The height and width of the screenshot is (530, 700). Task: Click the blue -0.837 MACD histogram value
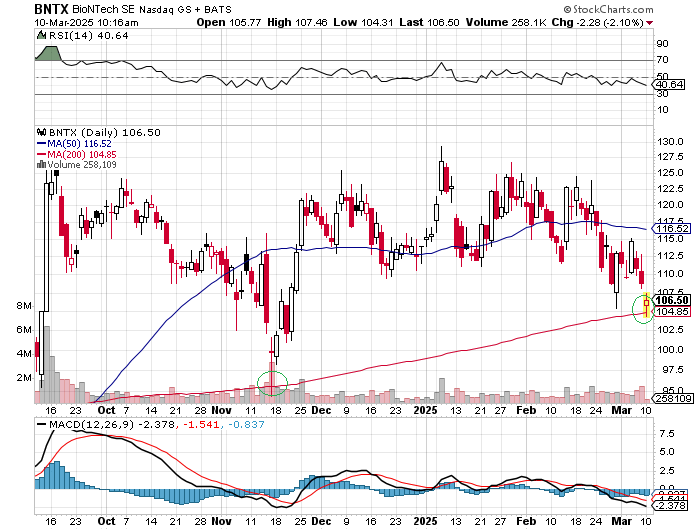tap(246, 425)
